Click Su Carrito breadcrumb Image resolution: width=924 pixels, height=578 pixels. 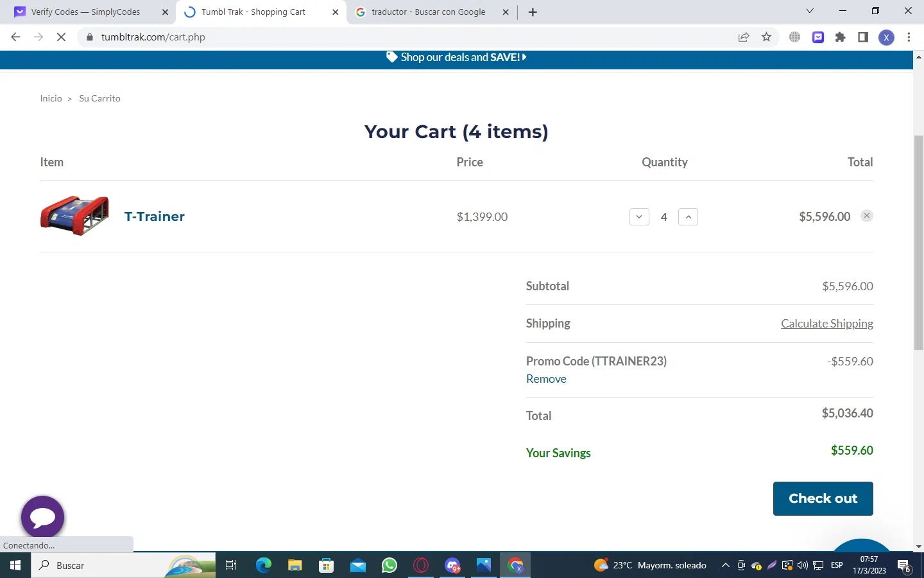click(99, 98)
